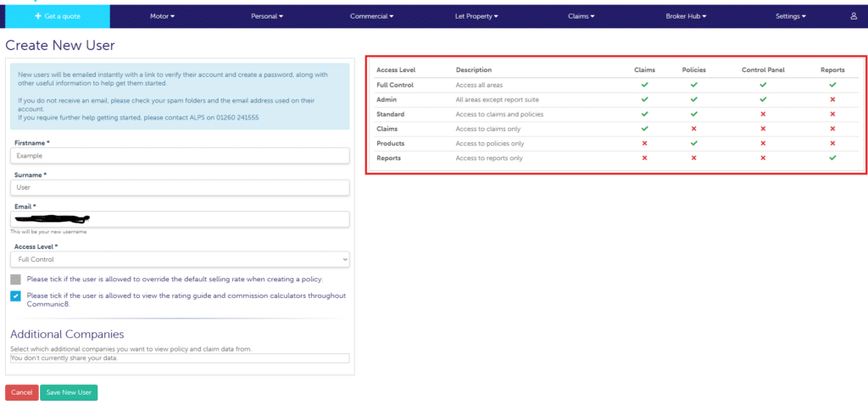The width and height of the screenshot is (868, 404).
Task: Open the Broker Hub menu
Action: point(686,16)
